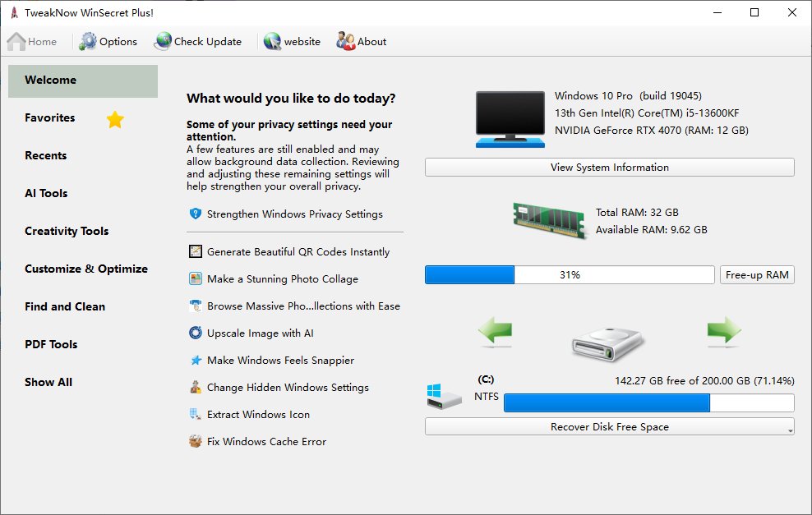Click the Change Hidden Windows Settings icon
The height and width of the screenshot is (515, 812).
(x=196, y=387)
